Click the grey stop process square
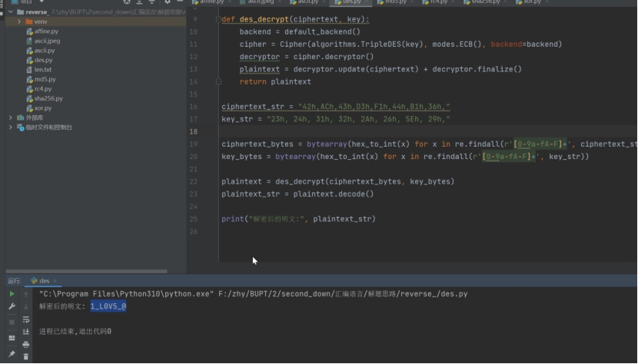The height and width of the screenshot is (364, 638). point(12,322)
